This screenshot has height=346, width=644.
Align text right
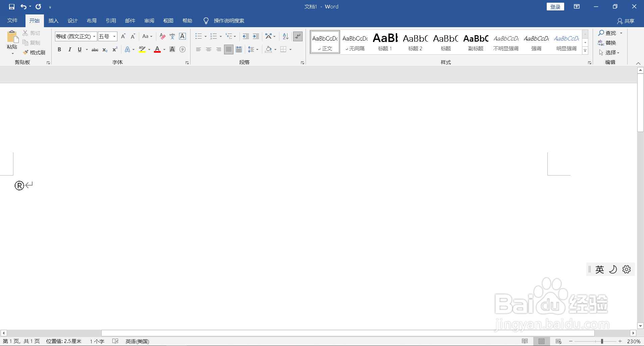219,49
